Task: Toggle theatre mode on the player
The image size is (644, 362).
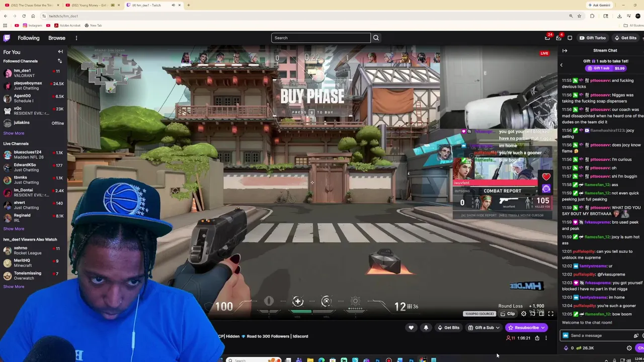Action: [x=541, y=314]
